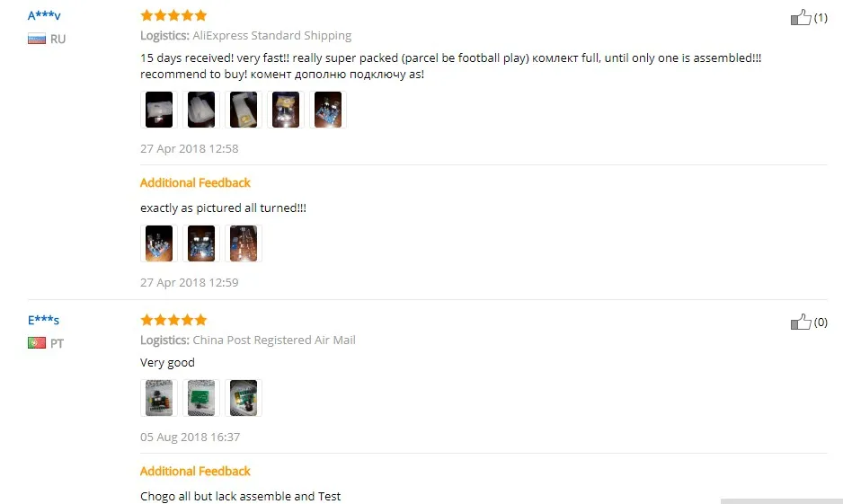Open second photo in A***v's review
Image resolution: width=843 pixels, height=504 pixels.
[x=201, y=110]
